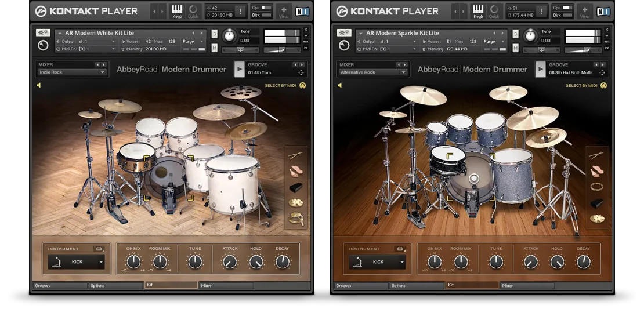The image size is (644, 309).
Task: Click the volume slider in Sparkle Kit header
Action: pyautogui.click(x=583, y=50)
